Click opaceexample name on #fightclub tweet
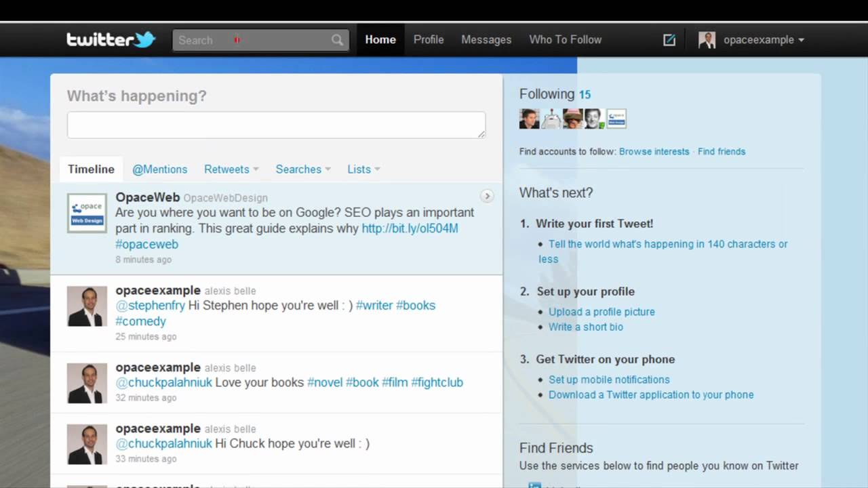 coord(158,367)
